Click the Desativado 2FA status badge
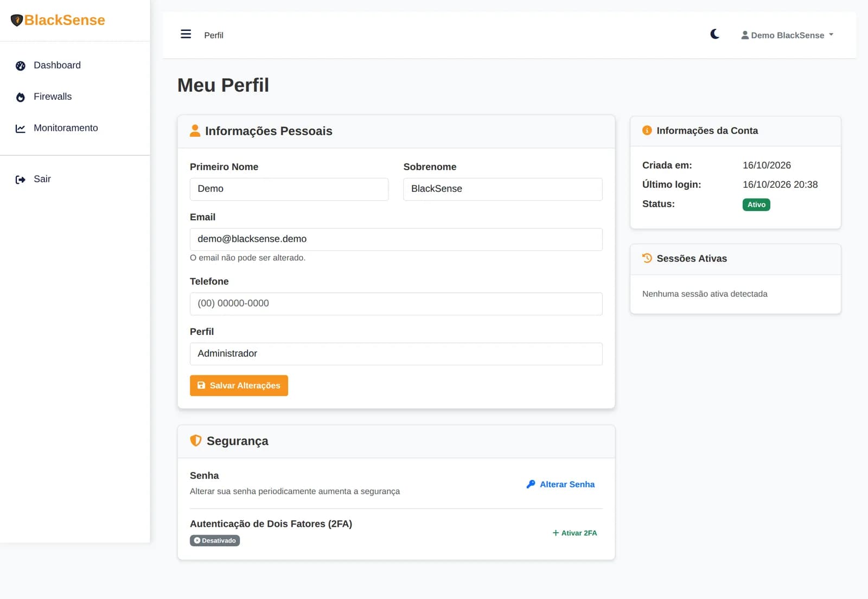The image size is (868, 599). click(215, 540)
